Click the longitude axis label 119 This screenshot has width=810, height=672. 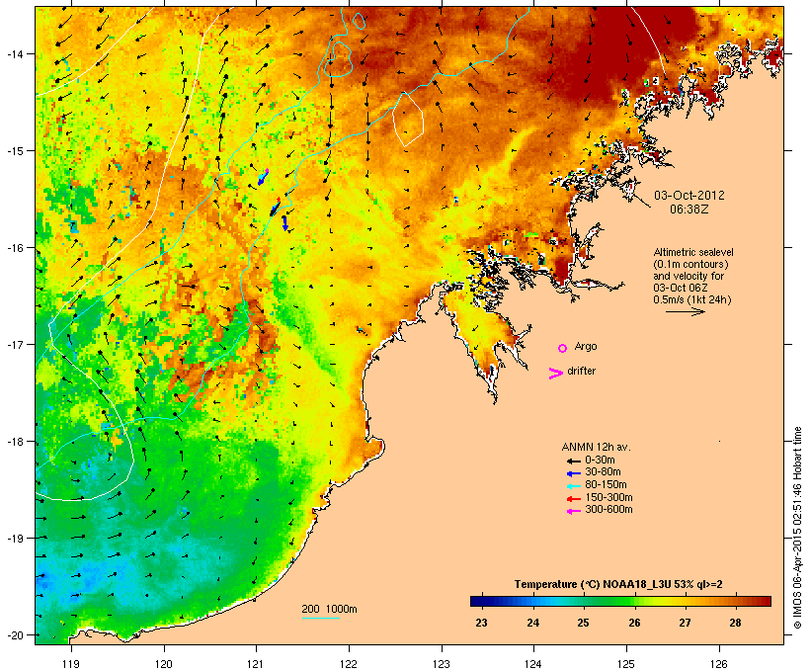71,664
